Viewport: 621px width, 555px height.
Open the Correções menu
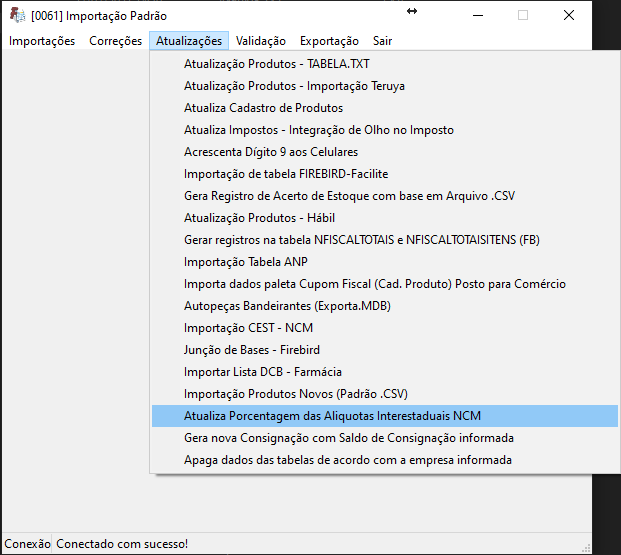click(x=115, y=41)
